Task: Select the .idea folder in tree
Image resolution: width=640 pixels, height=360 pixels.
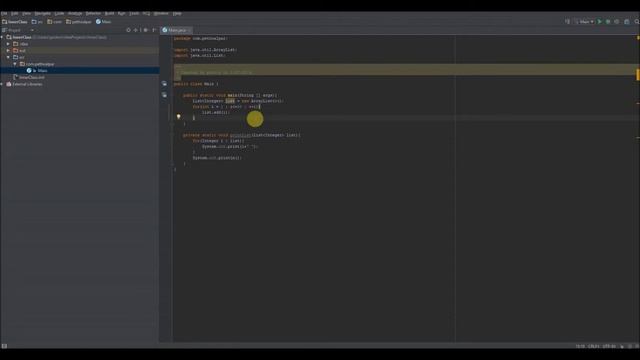Action: tap(21, 44)
